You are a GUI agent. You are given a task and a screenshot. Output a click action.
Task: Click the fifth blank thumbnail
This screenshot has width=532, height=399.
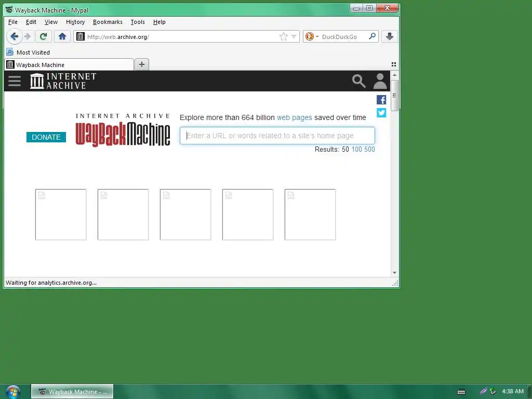[x=310, y=215]
